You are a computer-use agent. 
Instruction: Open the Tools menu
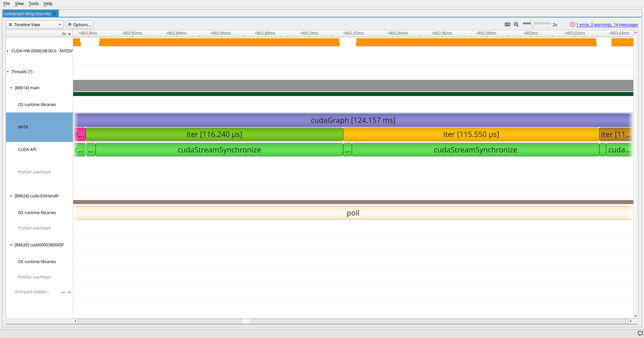[34, 4]
